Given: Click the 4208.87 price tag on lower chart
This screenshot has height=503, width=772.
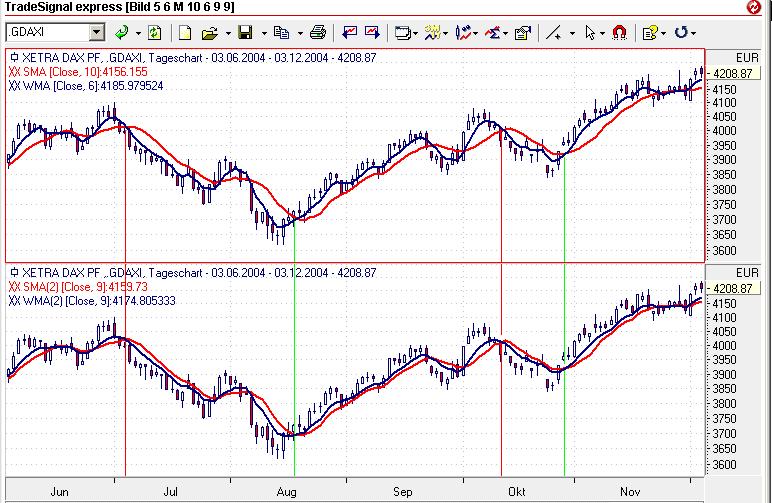Looking at the screenshot, I should tap(734, 288).
